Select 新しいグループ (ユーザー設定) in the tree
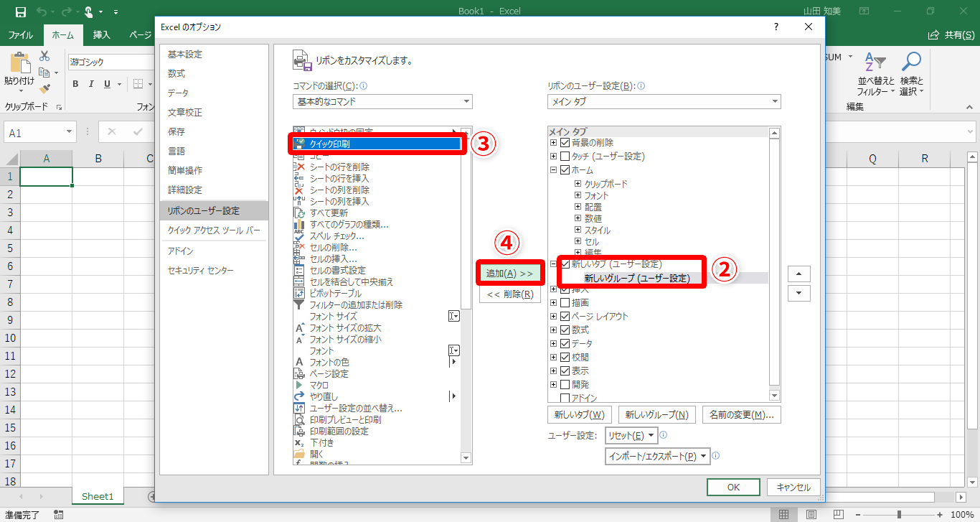Screen dimensions: 980x522 point(637,278)
